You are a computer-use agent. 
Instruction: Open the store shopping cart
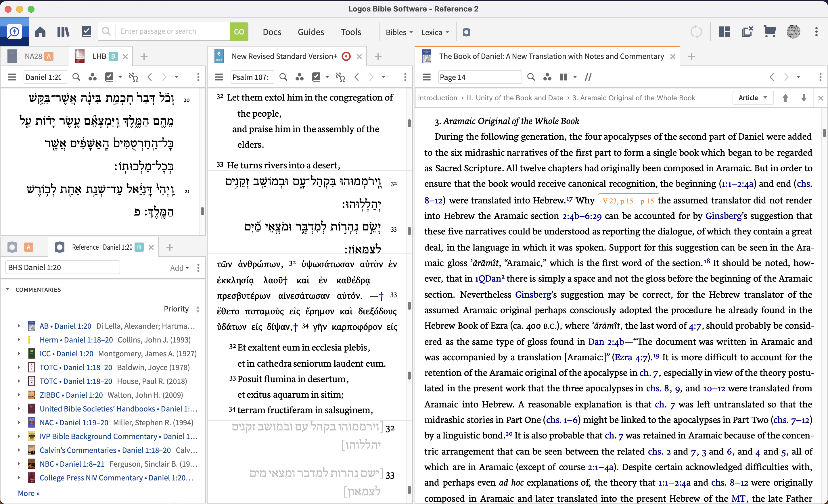coord(770,32)
